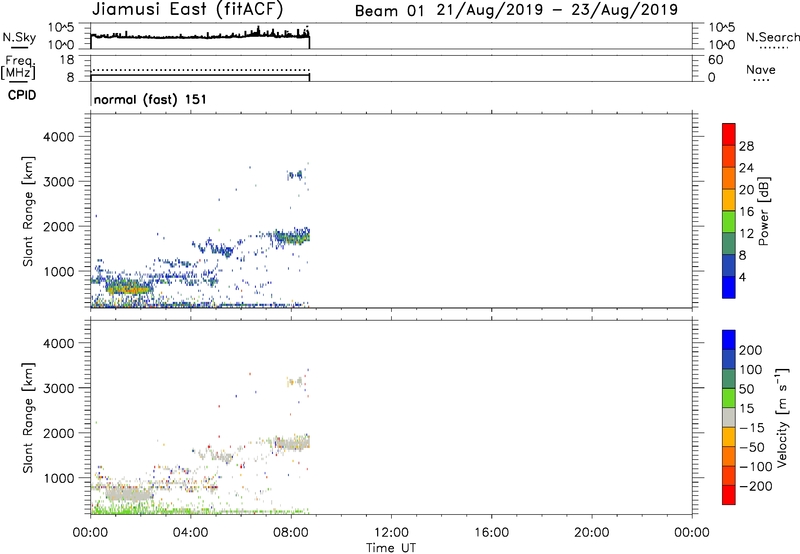Image resolution: width=800 pixels, height=554 pixels.
Task: Click the top blue Velocity swatch above 200
Action: [x=729, y=340]
